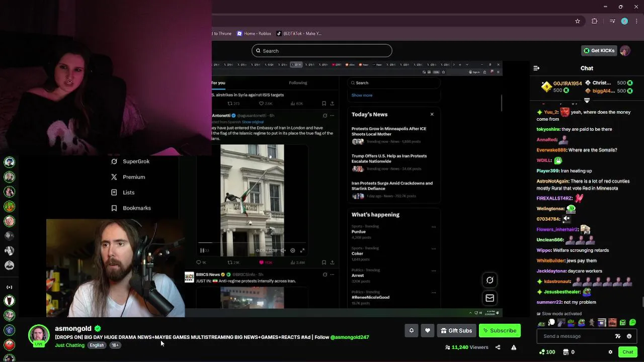Toggle stream notifications with bell icon

411,330
